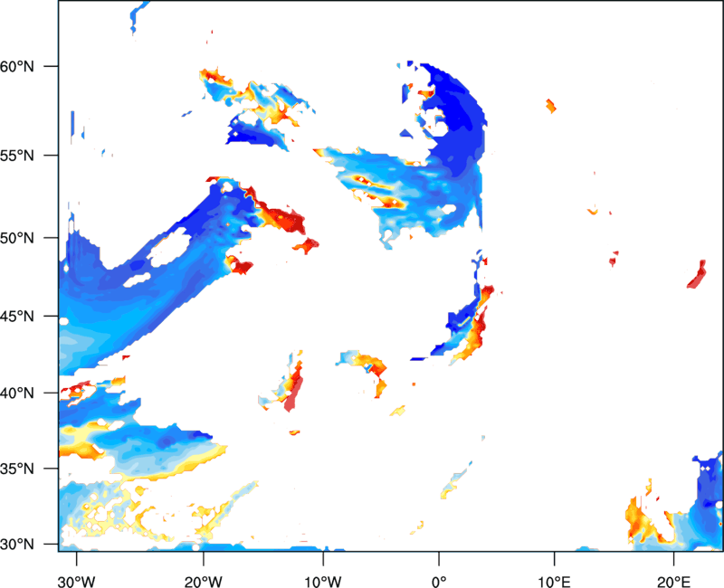Click the 40°N latitude label
Viewport: 724px width, 588px height.
point(17,394)
